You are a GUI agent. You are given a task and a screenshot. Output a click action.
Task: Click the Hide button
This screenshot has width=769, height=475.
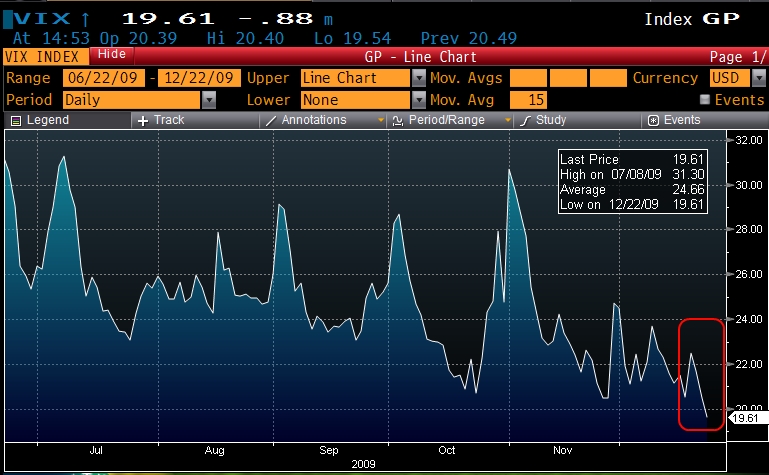114,54
